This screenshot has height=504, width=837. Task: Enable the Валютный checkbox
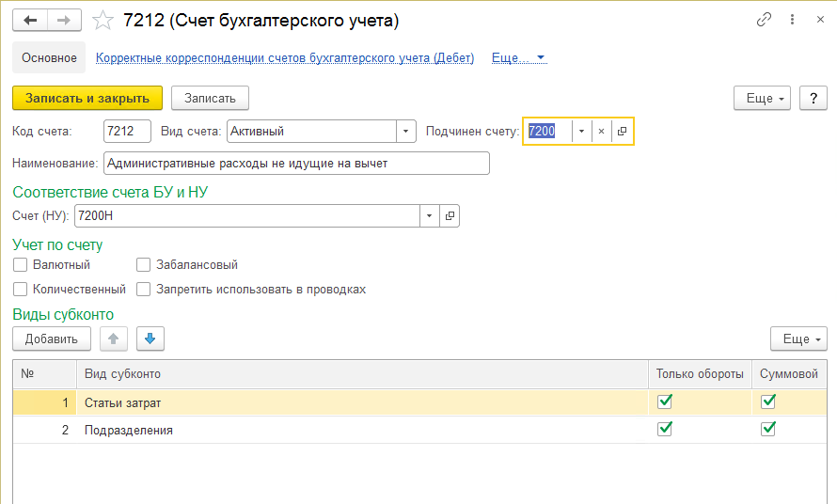click(21, 265)
